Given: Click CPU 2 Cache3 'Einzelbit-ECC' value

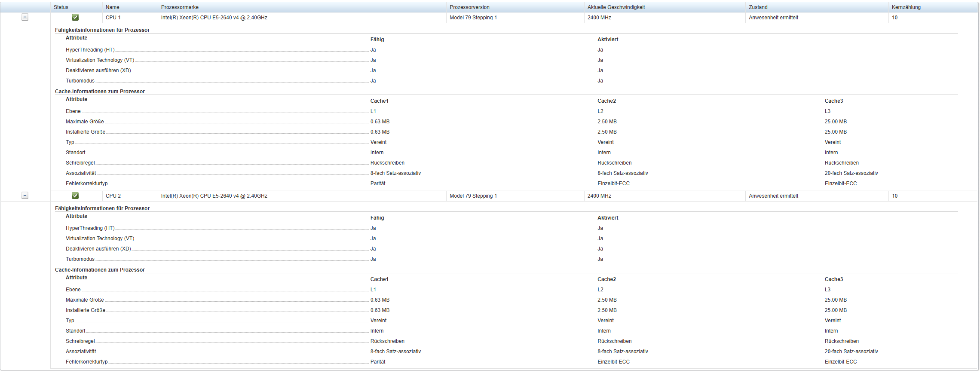Looking at the screenshot, I should click(841, 362).
